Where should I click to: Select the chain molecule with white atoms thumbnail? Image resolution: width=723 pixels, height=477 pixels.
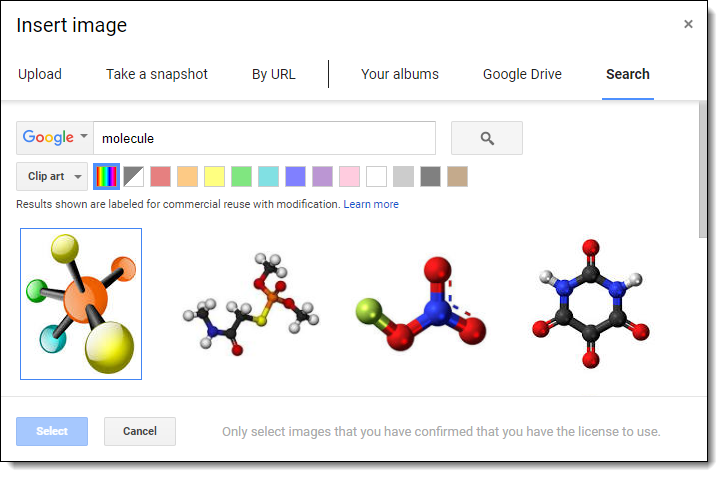pos(251,304)
